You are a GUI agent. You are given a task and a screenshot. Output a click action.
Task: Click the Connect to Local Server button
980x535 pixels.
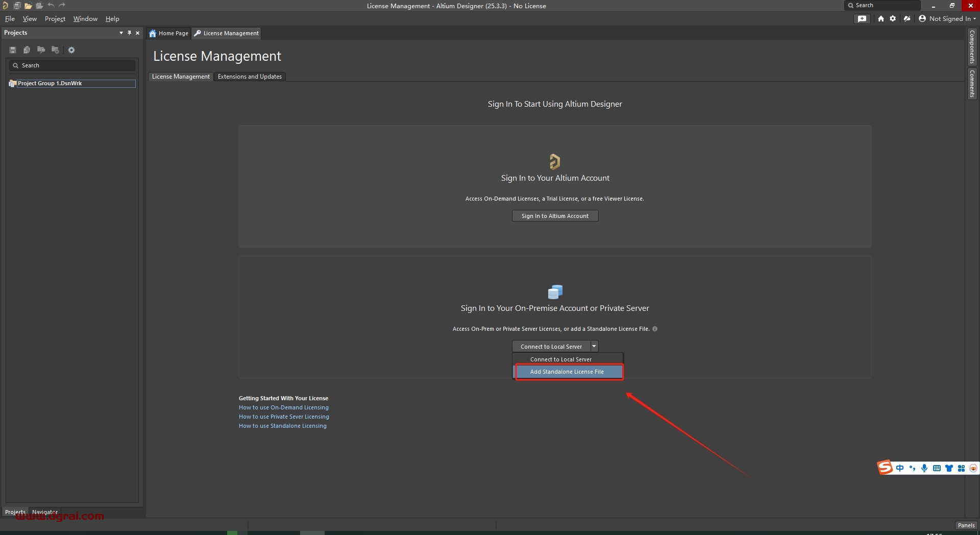(x=551, y=346)
